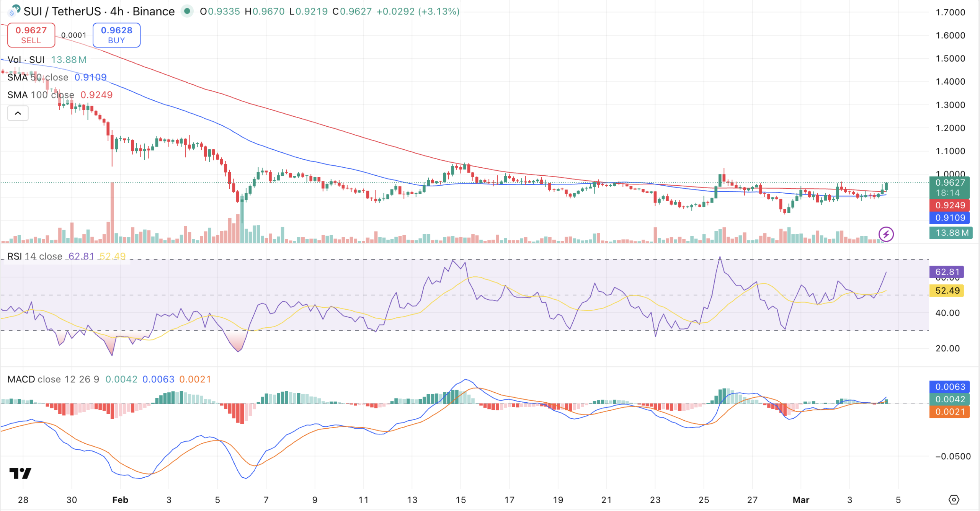Image resolution: width=980 pixels, height=511 pixels.
Task: Toggle the SMA 100 close indicator label
Action: [41, 95]
